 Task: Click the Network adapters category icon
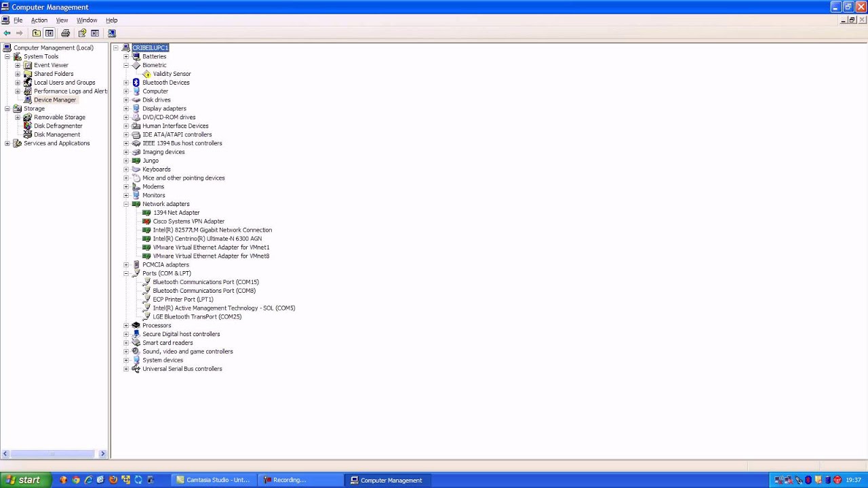pyautogui.click(x=136, y=204)
